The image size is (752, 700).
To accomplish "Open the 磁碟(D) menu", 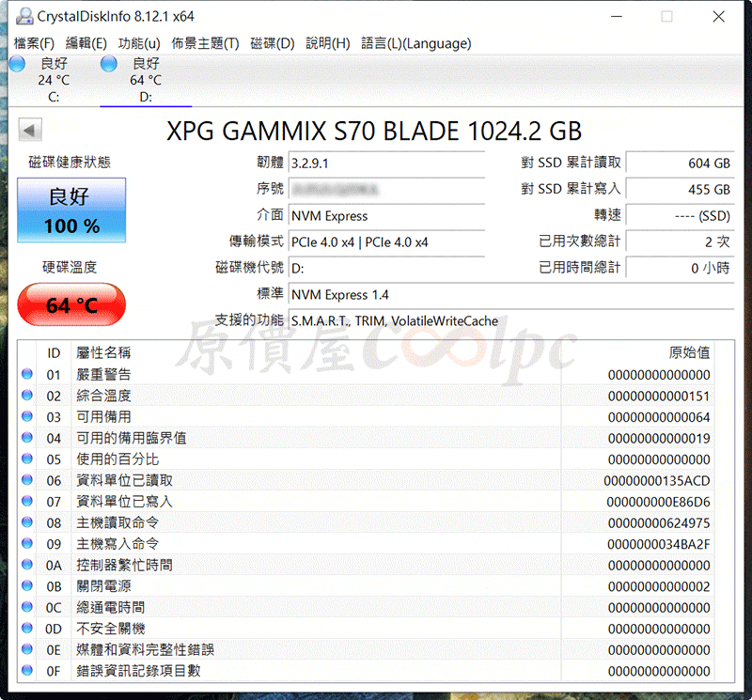I will point(273,43).
